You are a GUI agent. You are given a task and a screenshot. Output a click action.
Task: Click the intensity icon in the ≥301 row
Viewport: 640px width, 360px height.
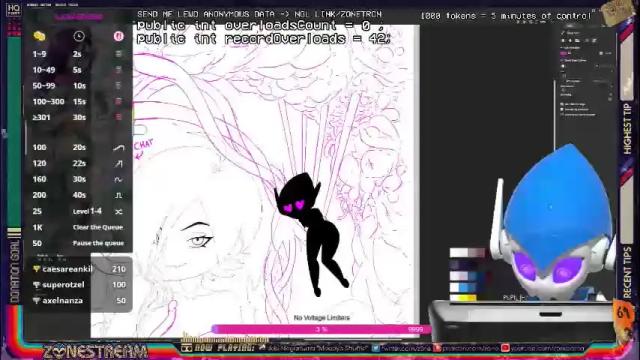(118, 117)
